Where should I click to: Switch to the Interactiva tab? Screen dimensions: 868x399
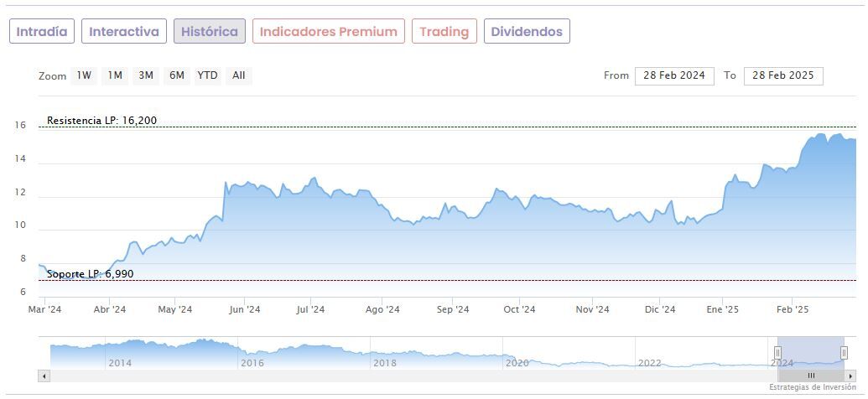click(x=124, y=32)
